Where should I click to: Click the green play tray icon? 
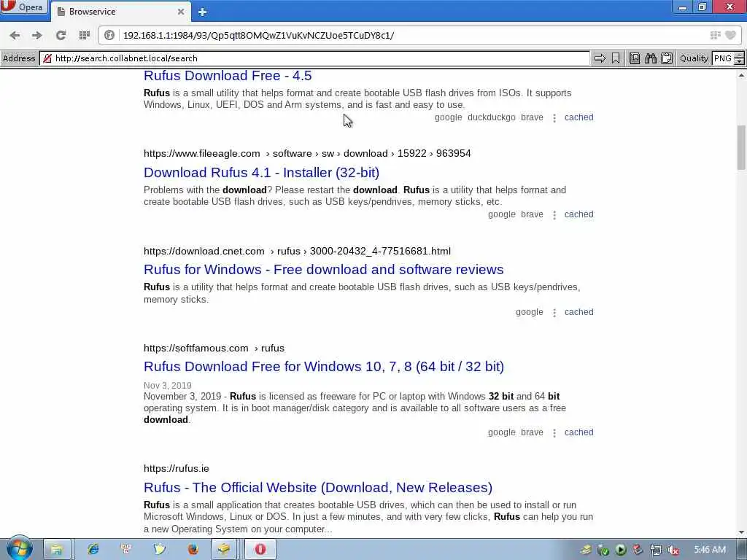[620, 550]
